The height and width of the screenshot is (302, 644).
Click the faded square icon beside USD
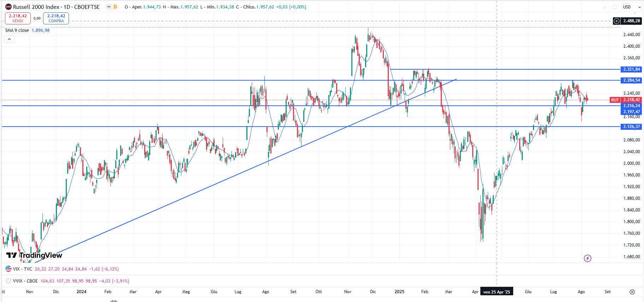point(615,7)
